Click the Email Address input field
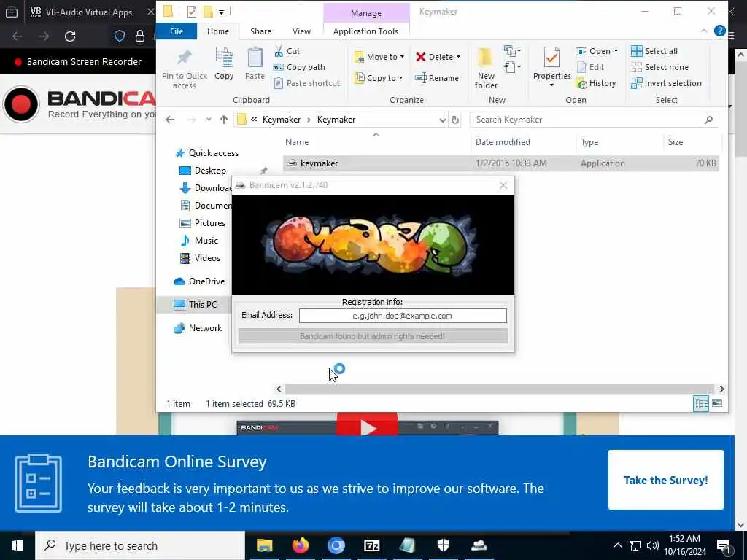Screen dimensions: 747x560 point(403,316)
